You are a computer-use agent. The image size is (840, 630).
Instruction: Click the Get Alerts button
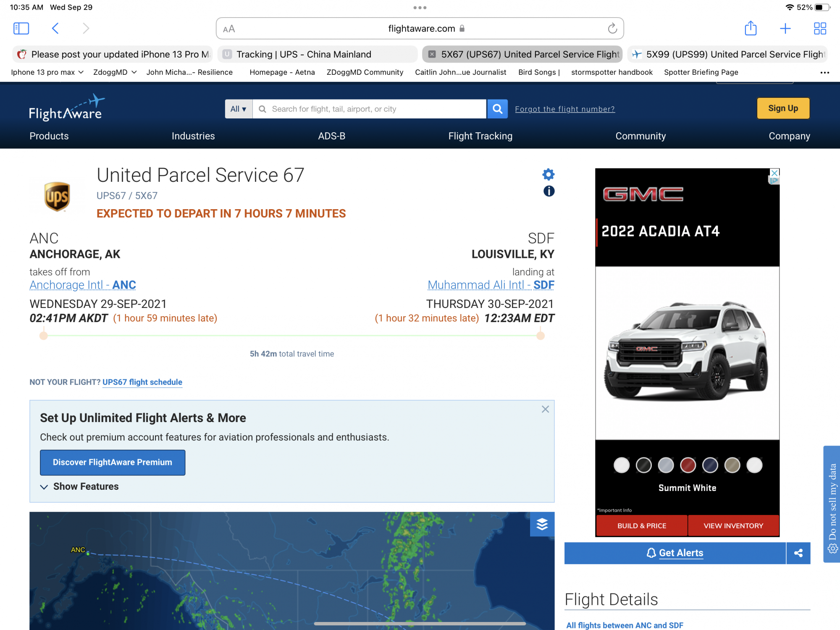675,553
